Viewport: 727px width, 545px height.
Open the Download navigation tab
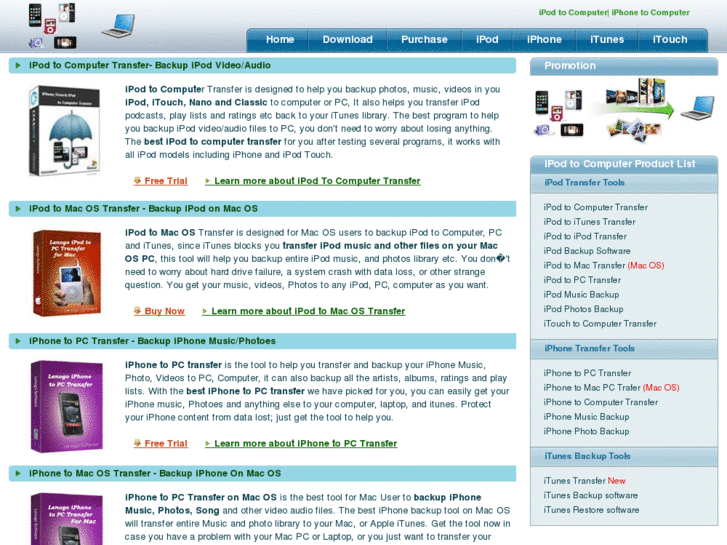click(x=347, y=40)
